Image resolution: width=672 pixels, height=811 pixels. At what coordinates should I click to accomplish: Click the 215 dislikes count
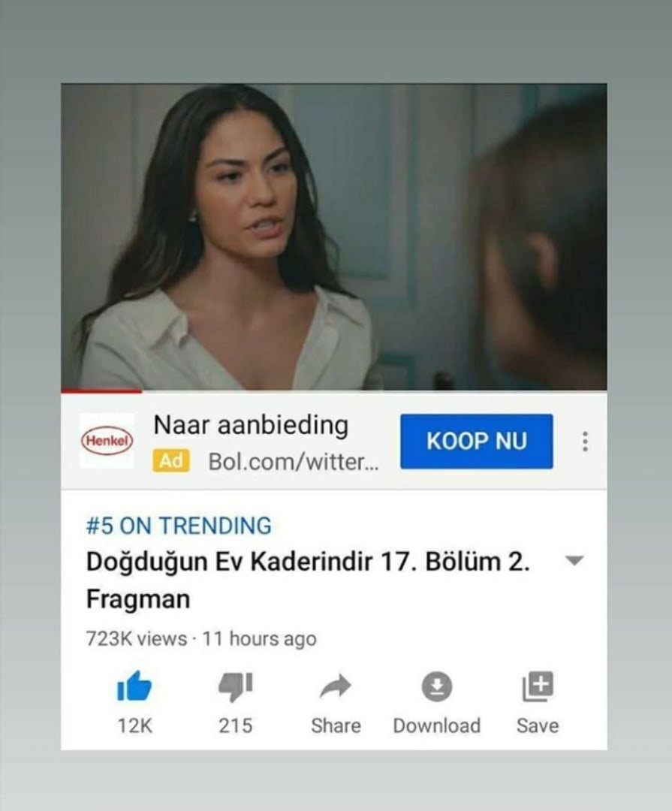(235, 725)
